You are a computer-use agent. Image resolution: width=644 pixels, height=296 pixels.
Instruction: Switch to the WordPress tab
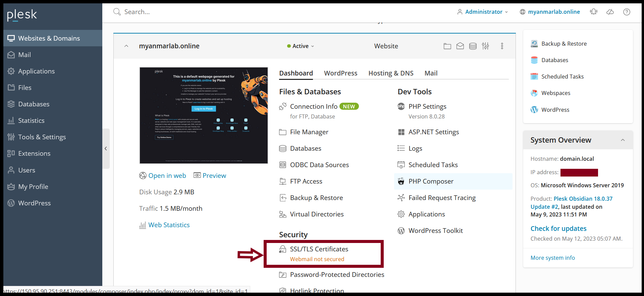[x=340, y=73]
